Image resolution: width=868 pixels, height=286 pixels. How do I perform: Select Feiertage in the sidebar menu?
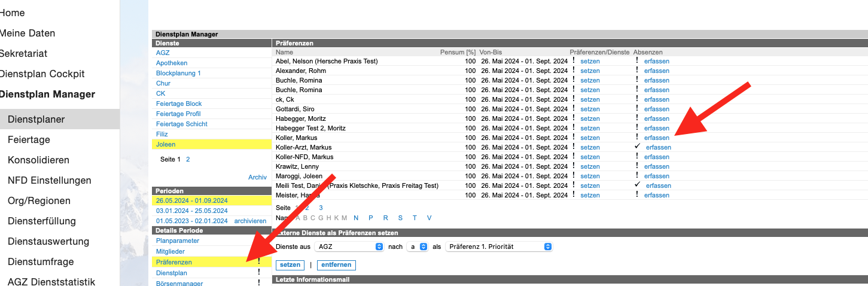click(x=29, y=139)
